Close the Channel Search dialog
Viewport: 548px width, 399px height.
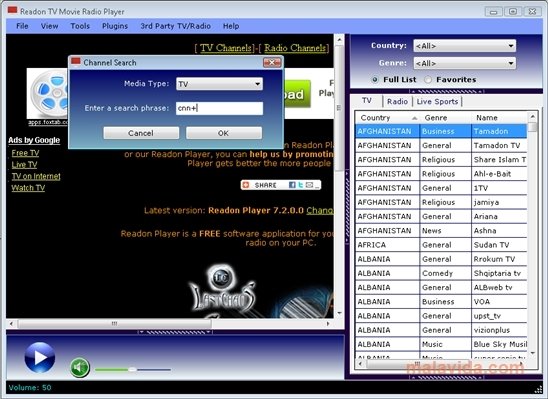[272, 63]
